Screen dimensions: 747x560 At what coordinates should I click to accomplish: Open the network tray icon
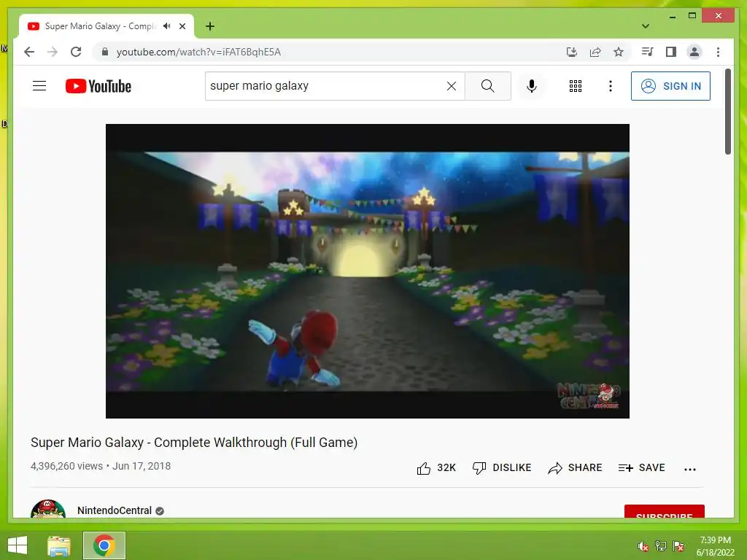tap(661, 546)
